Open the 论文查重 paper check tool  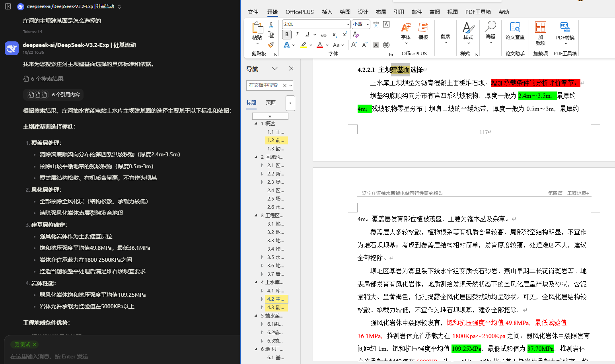click(x=515, y=31)
